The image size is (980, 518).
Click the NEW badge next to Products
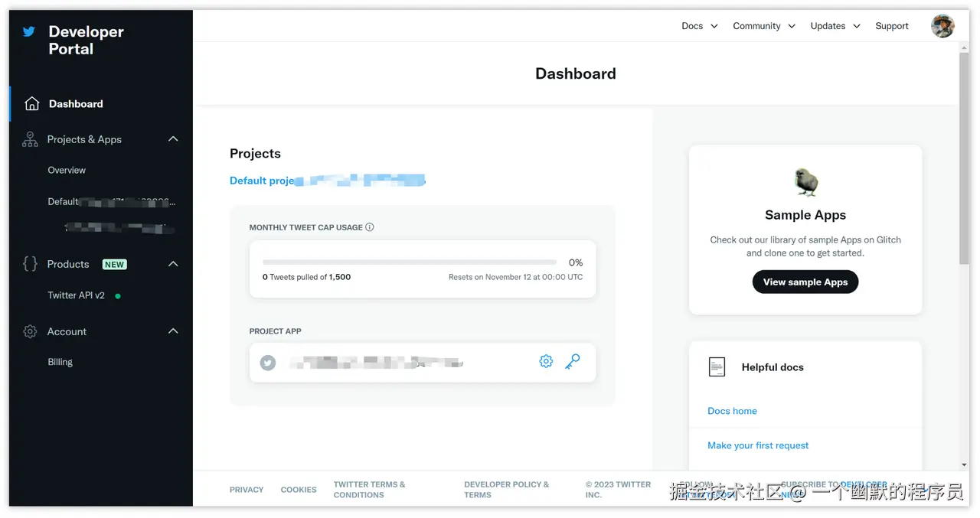[x=115, y=264]
